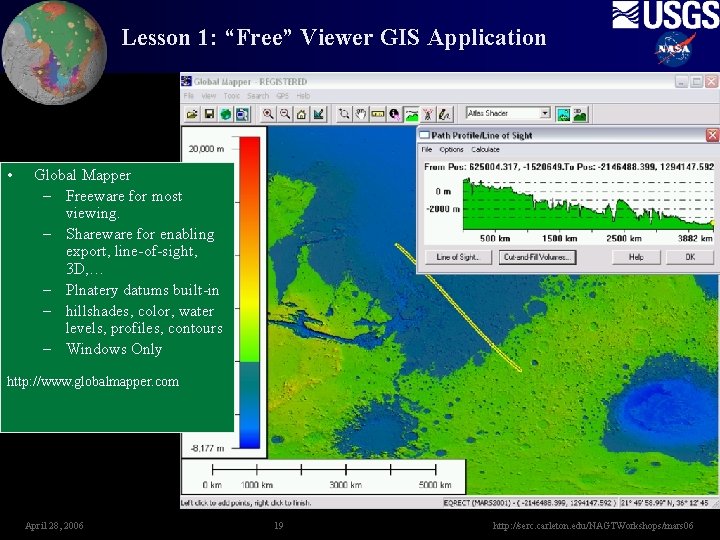Click the 3882 km profile axis label
Image resolution: width=720 pixels, height=540 pixels.
(695, 238)
